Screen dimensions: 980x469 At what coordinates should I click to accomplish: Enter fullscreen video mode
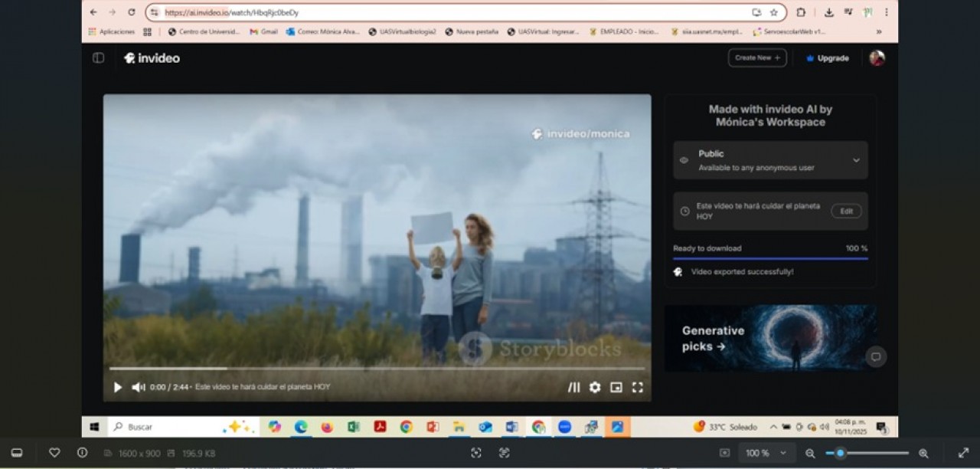click(637, 388)
